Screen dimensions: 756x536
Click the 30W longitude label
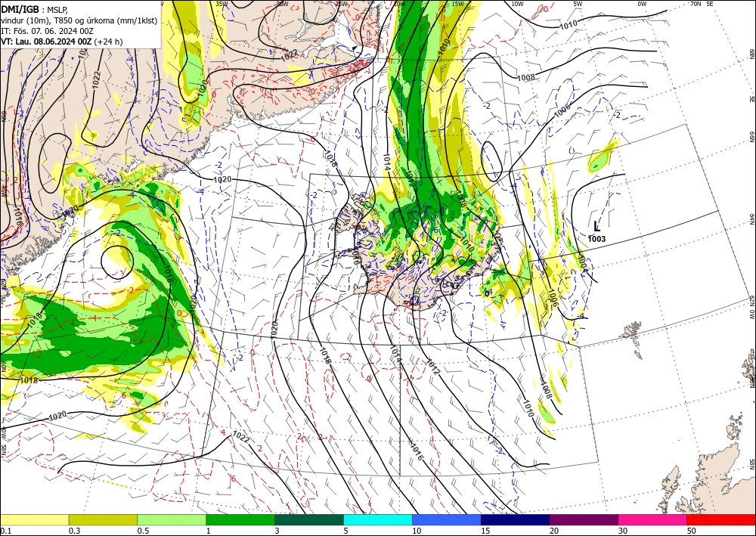click(x=282, y=3)
